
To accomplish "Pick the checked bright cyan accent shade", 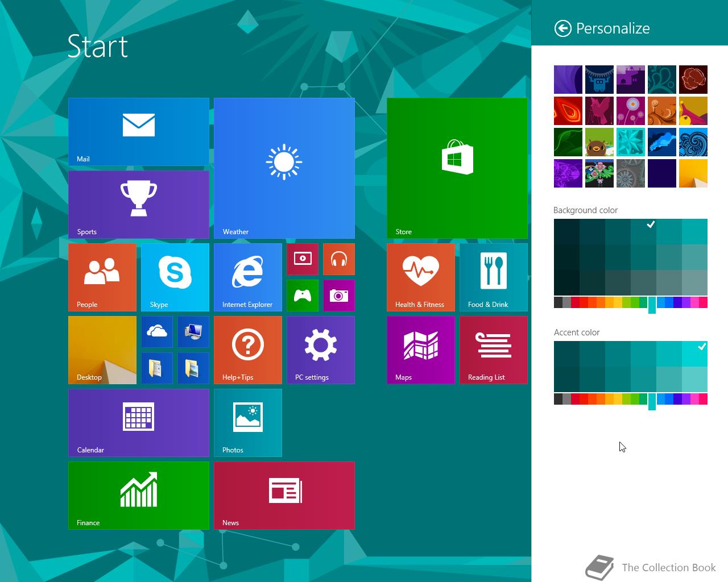I will (694, 354).
